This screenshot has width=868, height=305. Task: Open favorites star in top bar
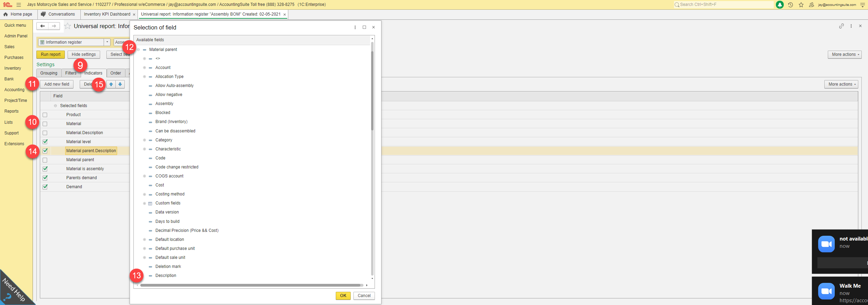pos(801,5)
